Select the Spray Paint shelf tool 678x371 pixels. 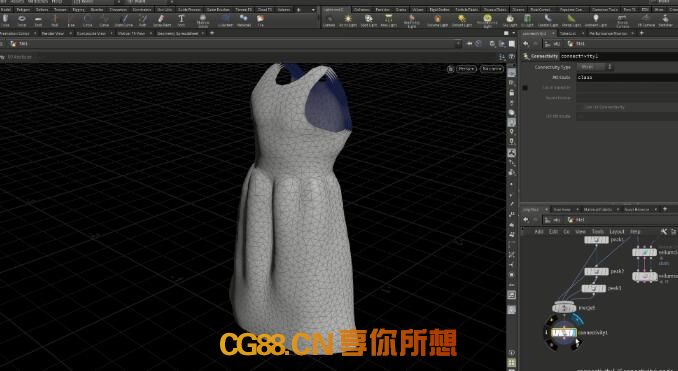click(161, 20)
